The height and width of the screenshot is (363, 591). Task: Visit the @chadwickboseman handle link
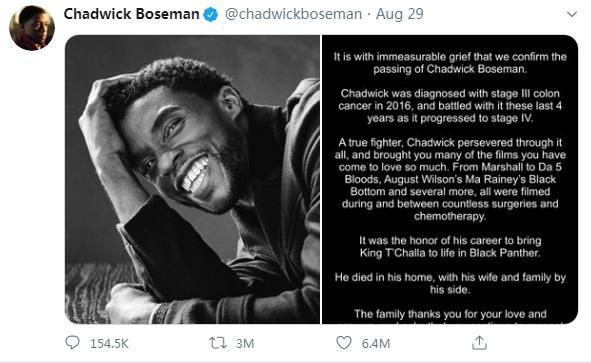point(293,14)
